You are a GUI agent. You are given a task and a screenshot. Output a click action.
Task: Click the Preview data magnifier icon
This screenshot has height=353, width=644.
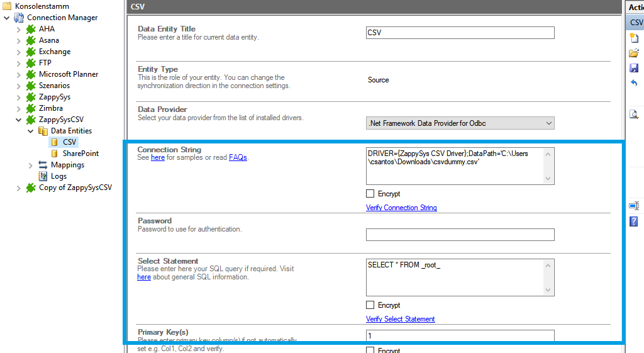[x=634, y=114]
